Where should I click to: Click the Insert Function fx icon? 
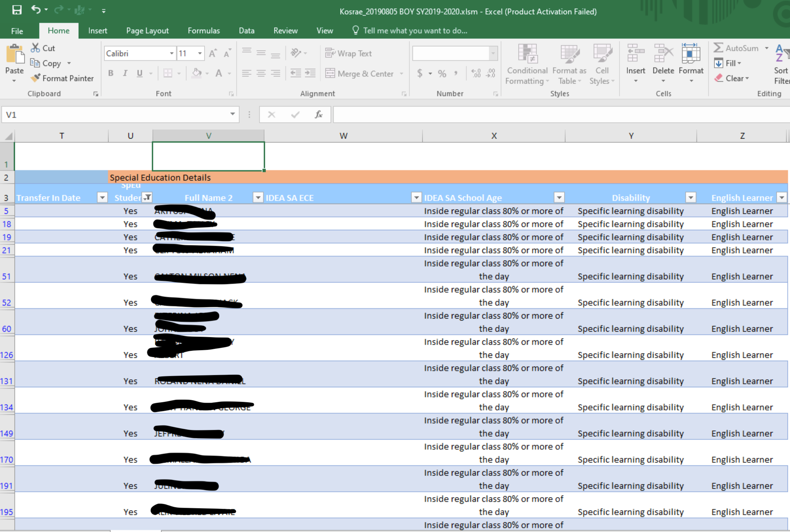(x=318, y=115)
